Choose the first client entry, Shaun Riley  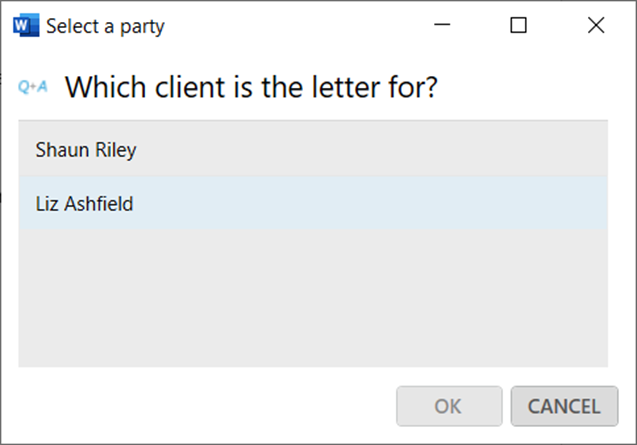(313, 150)
